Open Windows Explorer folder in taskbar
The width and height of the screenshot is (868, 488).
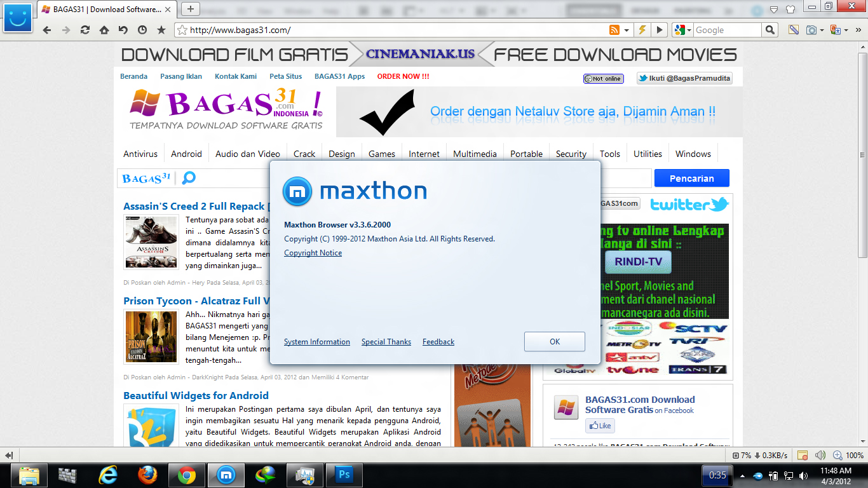(29, 475)
